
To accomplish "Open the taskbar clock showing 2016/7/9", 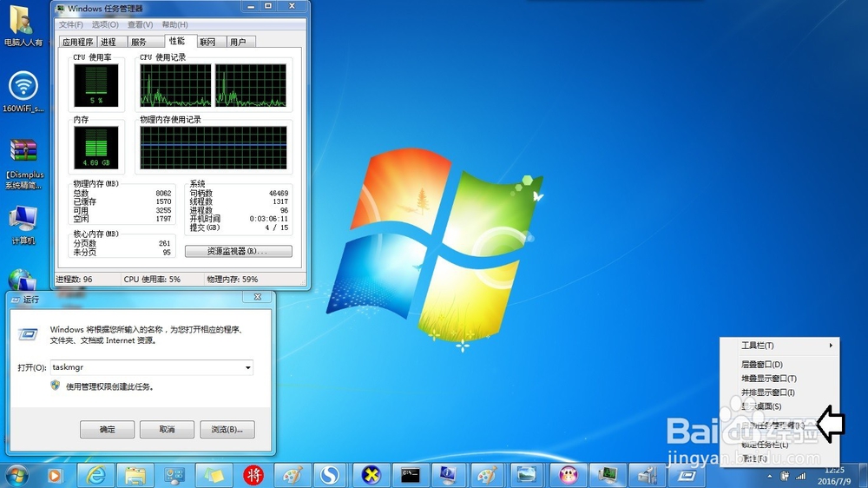I will (x=834, y=476).
